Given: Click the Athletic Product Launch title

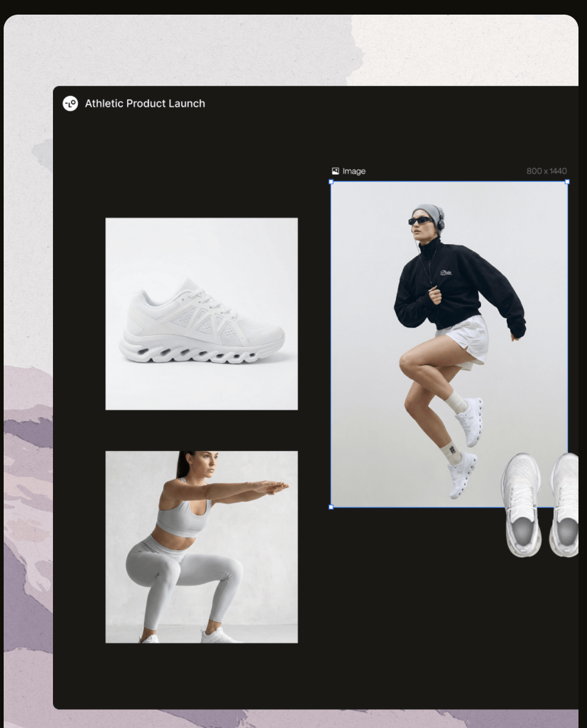Looking at the screenshot, I should tap(145, 103).
